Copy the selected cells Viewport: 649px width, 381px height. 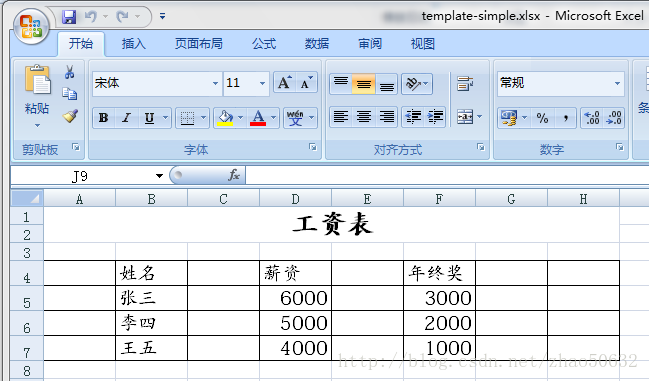[70, 93]
